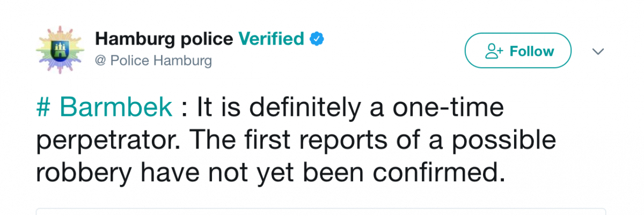This screenshot has width=644, height=215.
Task: Expand the tweet options chevron
Action: 598,51
